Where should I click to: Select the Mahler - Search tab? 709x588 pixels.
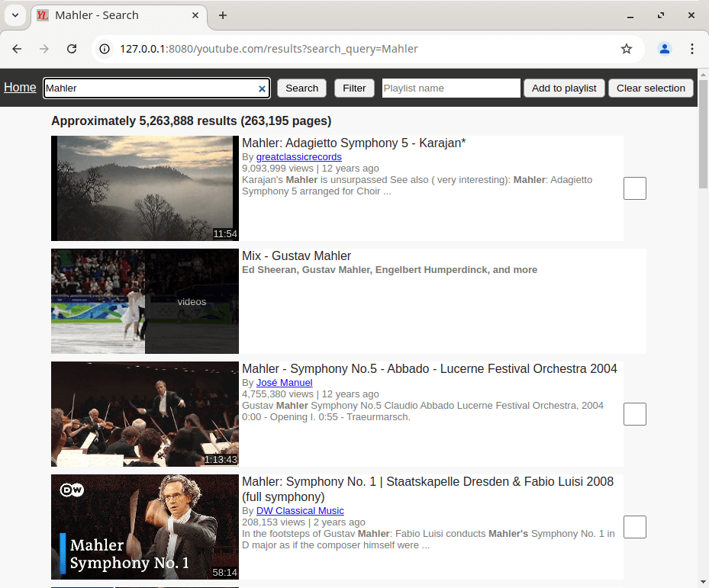pos(119,15)
